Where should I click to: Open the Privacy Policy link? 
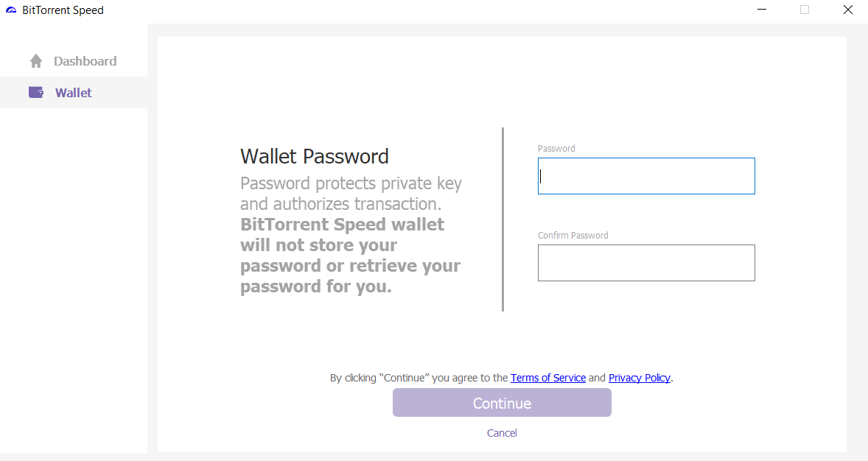pyautogui.click(x=640, y=378)
